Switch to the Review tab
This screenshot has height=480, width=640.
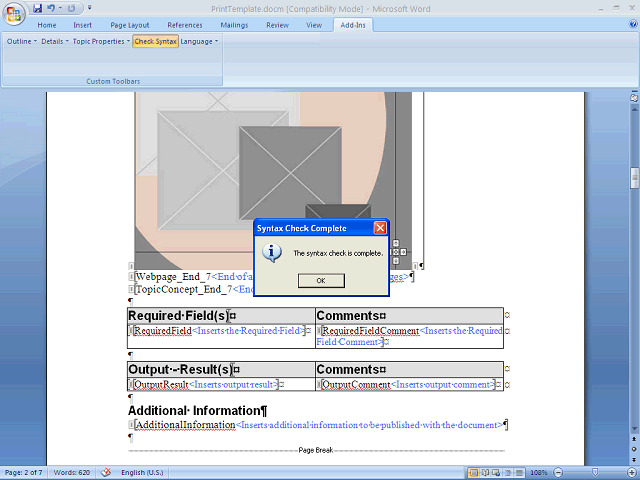(x=278, y=25)
